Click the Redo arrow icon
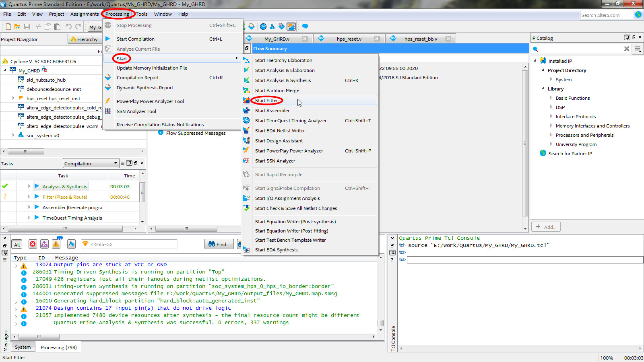644x362 pixels. click(78, 27)
